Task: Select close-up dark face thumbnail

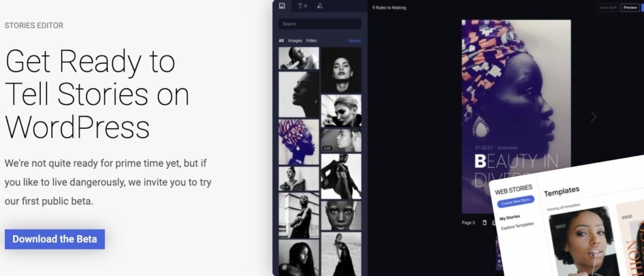Action: [x=341, y=215]
